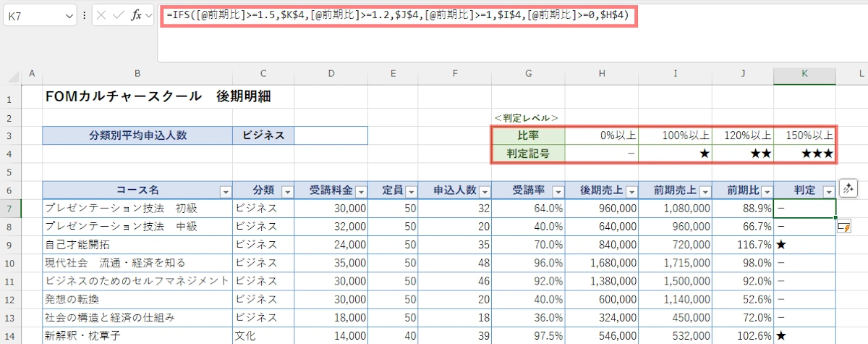Select the 自己才能開拓 course cell
The width and height of the screenshot is (868, 344).
tap(137, 245)
